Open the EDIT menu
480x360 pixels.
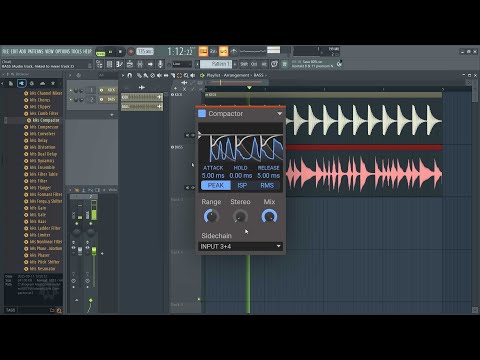pos(14,52)
